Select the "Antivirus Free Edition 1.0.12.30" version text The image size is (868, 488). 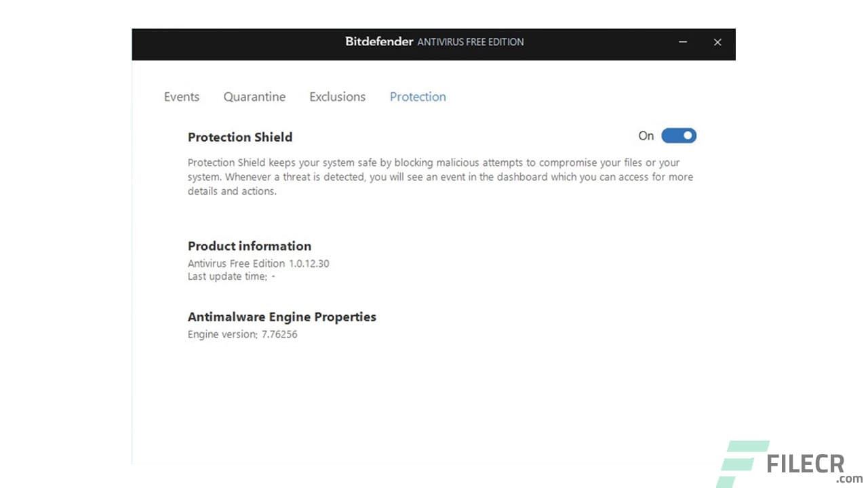click(x=258, y=264)
